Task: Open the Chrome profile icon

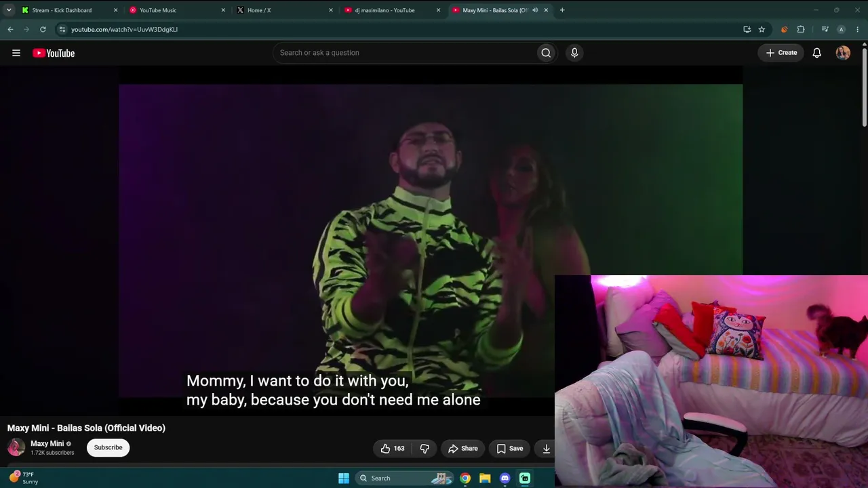Action: coord(842,29)
